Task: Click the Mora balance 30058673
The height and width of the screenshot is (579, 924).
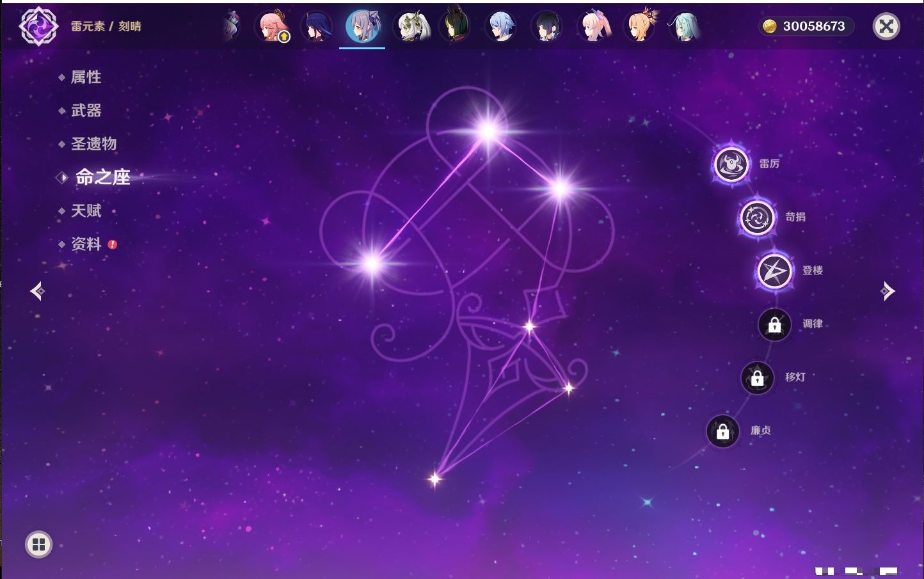Action: pos(814,26)
